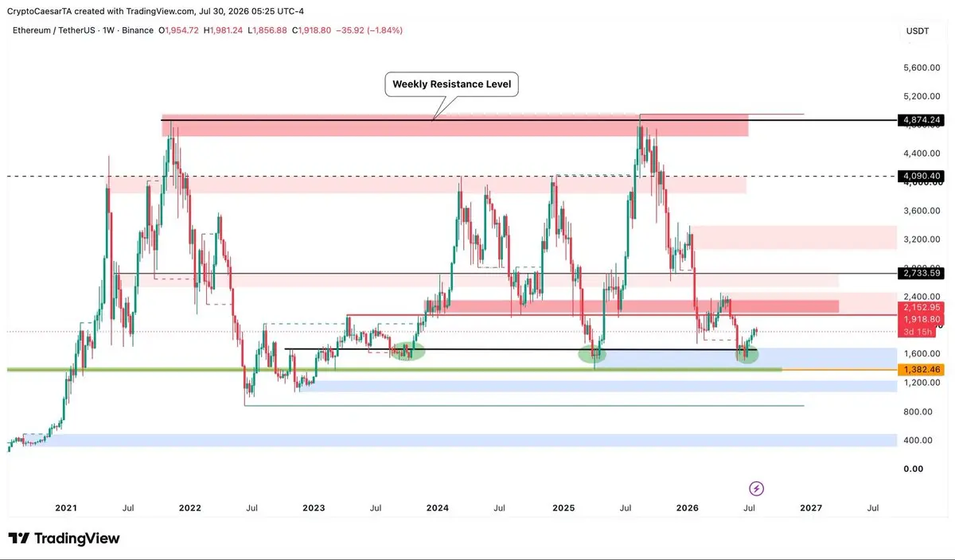The image size is (955, 560).
Task: Click the 2023 time axis label
Action: (x=314, y=507)
